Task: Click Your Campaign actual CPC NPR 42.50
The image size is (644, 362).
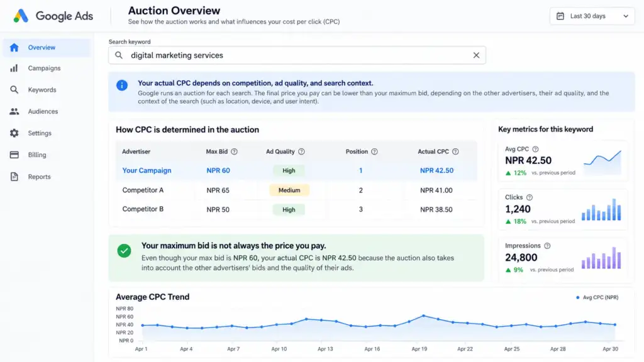Action: 436,170
